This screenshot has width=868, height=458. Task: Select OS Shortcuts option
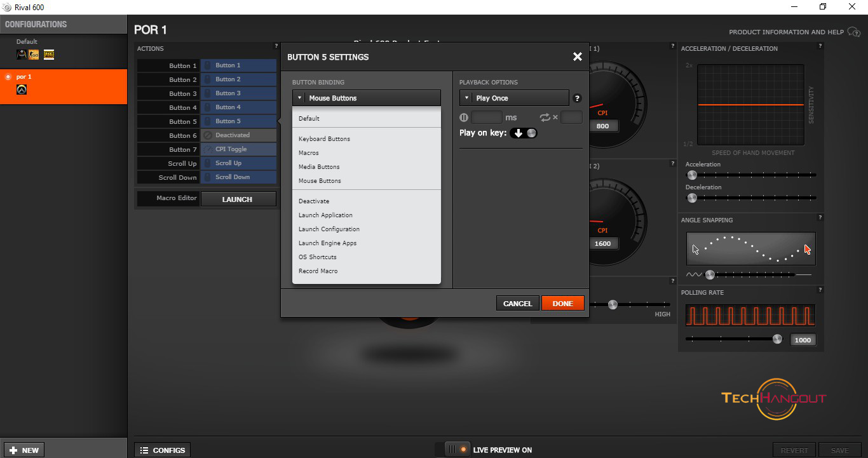pos(367,257)
